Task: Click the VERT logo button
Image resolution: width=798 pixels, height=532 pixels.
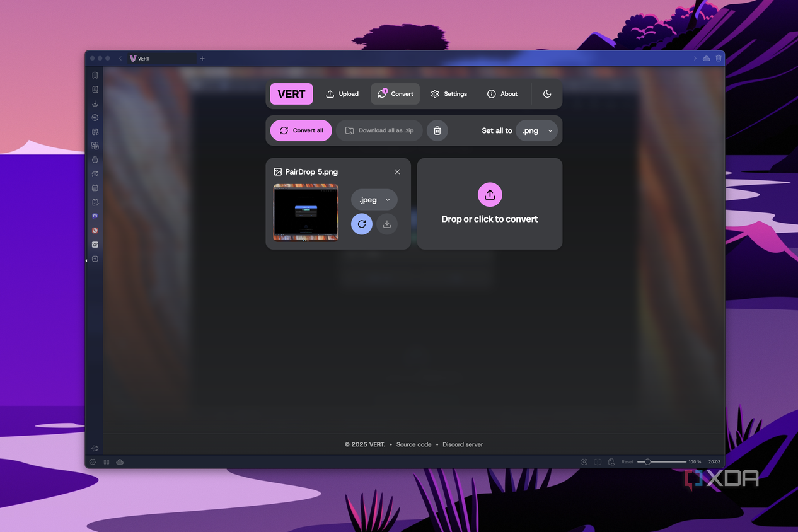Action: point(292,94)
